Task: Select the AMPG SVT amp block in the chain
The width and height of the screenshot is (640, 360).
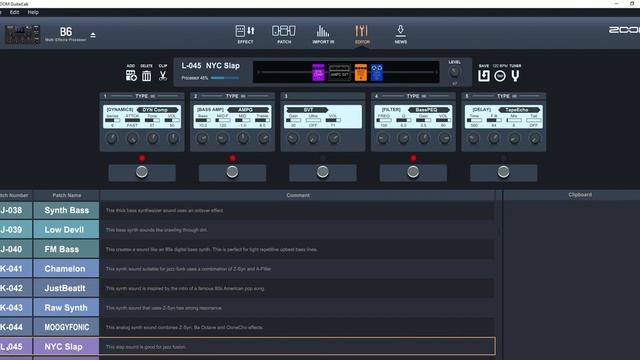Action: pyautogui.click(x=340, y=73)
